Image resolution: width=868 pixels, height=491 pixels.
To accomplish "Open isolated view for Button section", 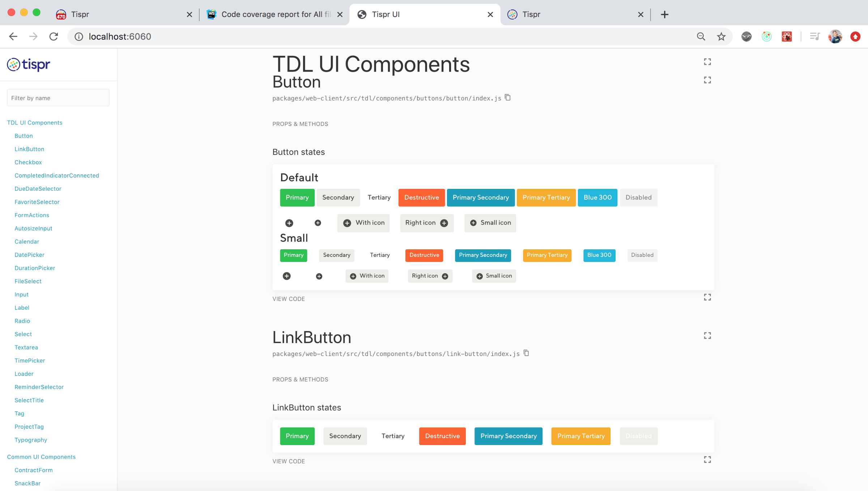I will tap(707, 80).
